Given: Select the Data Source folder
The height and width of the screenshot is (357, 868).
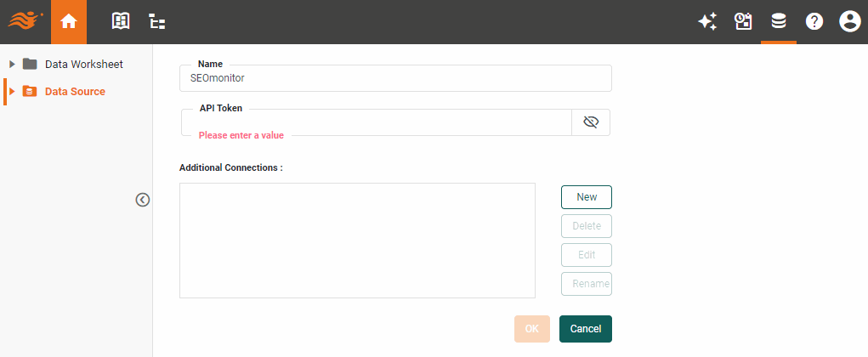Looking at the screenshot, I should point(75,91).
